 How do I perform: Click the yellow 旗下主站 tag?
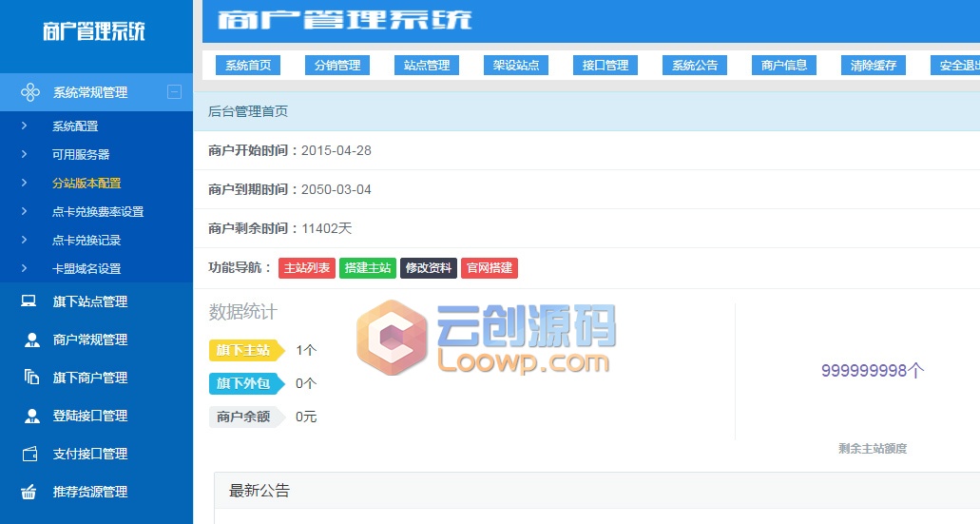tap(246, 350)
